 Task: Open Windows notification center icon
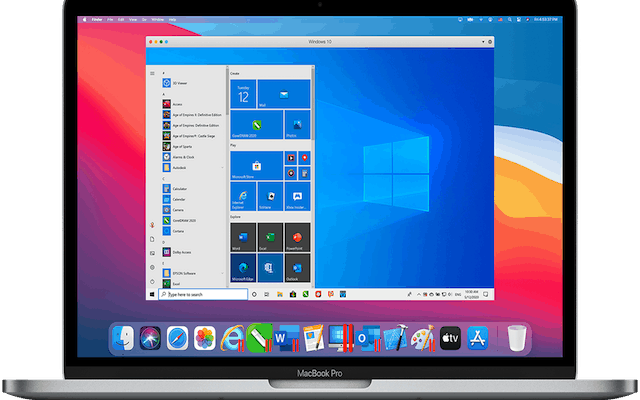coord(486,294)
